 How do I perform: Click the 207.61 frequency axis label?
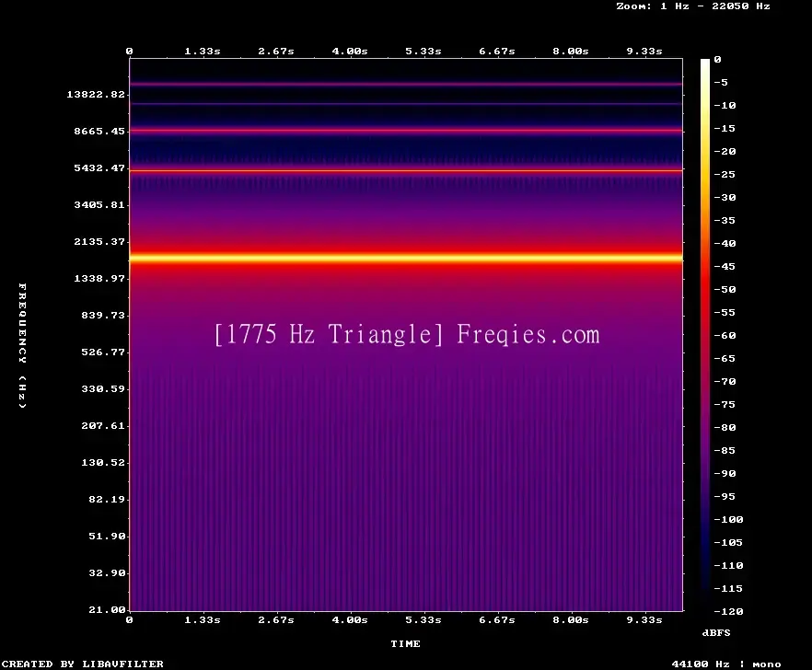pyautogui.click(x=103, y=425)
